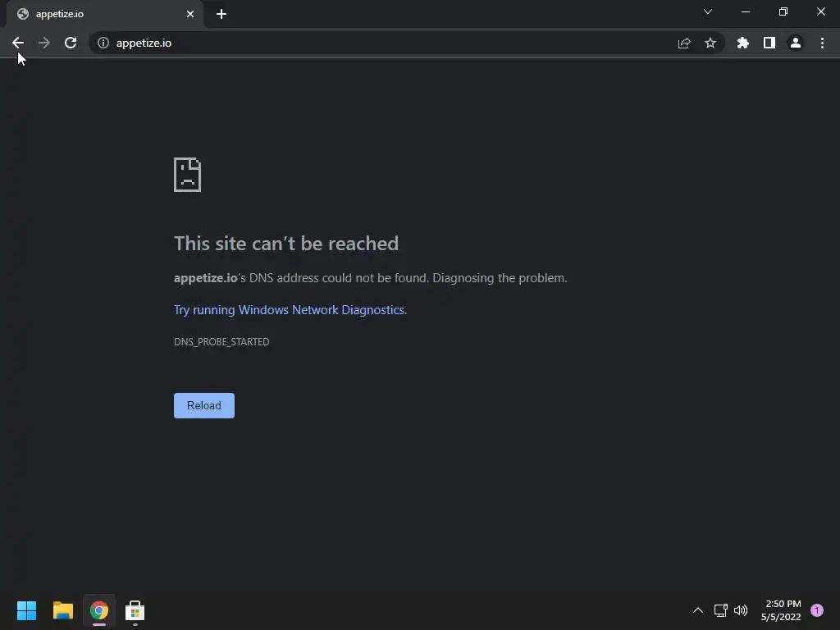Show hidden system tray icons
This screenshot has height=630, width=840.
point(697,610)
